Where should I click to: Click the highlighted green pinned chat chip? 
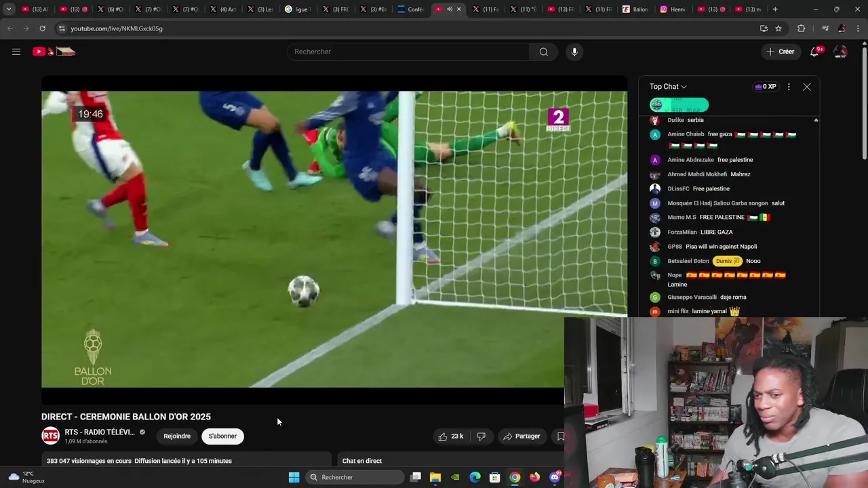(679, 105)
